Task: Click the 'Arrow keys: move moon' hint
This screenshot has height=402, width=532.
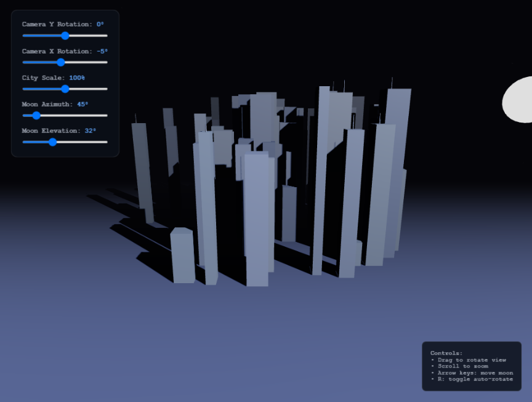Action: (472, 373)
